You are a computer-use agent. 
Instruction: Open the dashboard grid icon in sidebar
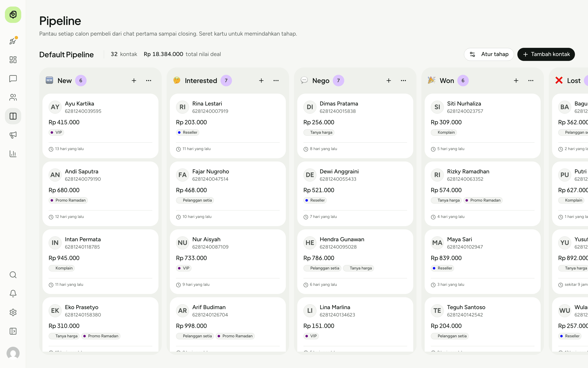(13, 60)
